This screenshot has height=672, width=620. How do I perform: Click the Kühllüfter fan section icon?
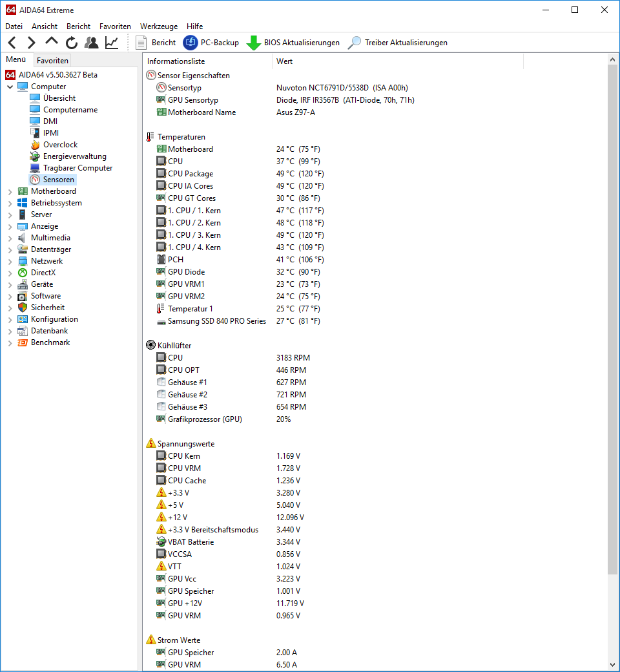[x=151, y=345]
